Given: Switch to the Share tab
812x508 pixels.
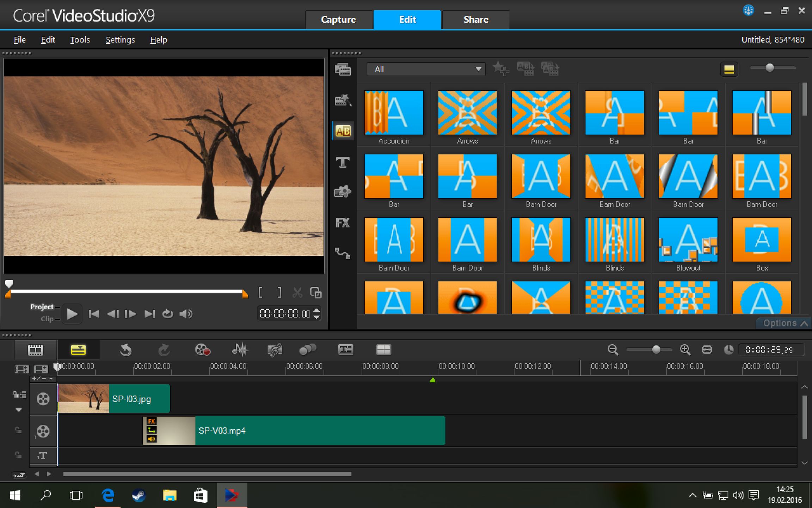Looking at the screenshot, I should point(475,20).
